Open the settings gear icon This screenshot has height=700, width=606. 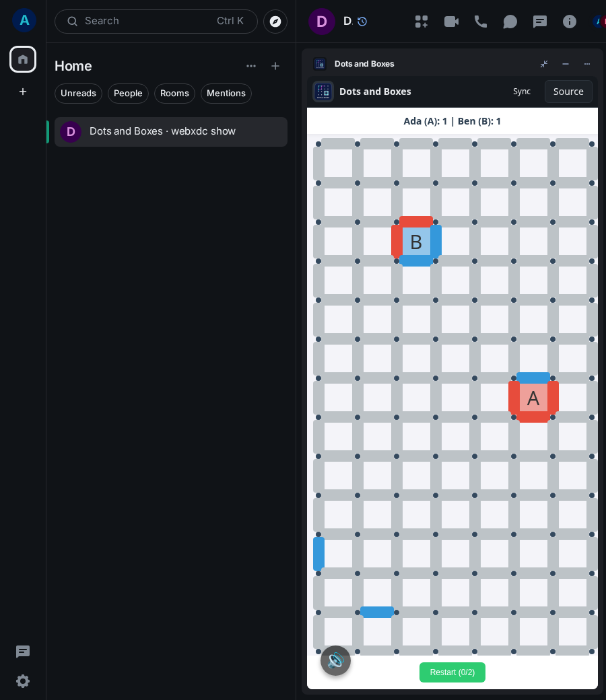coord(23,680)
